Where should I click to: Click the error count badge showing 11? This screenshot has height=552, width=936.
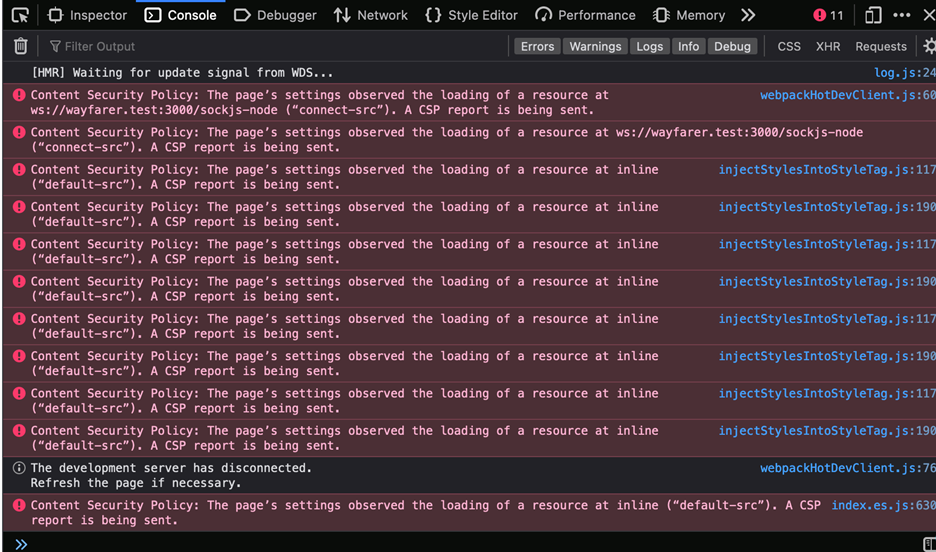(829, 15)
